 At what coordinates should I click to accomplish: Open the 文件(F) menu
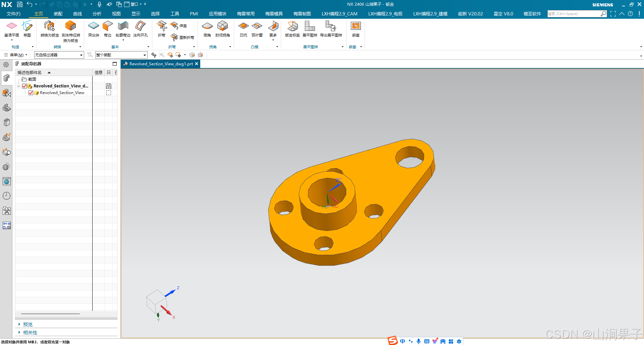click(x=13, y=14)
